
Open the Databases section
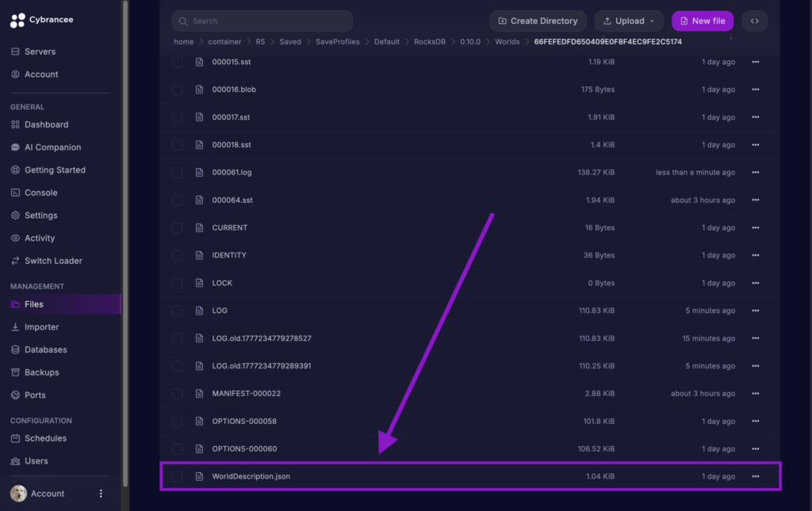click(45, 349)
